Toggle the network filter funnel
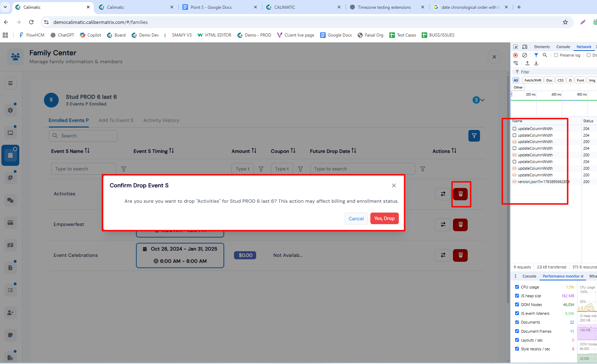The height and width of the screenshot is (364, 597). point(536,55)
